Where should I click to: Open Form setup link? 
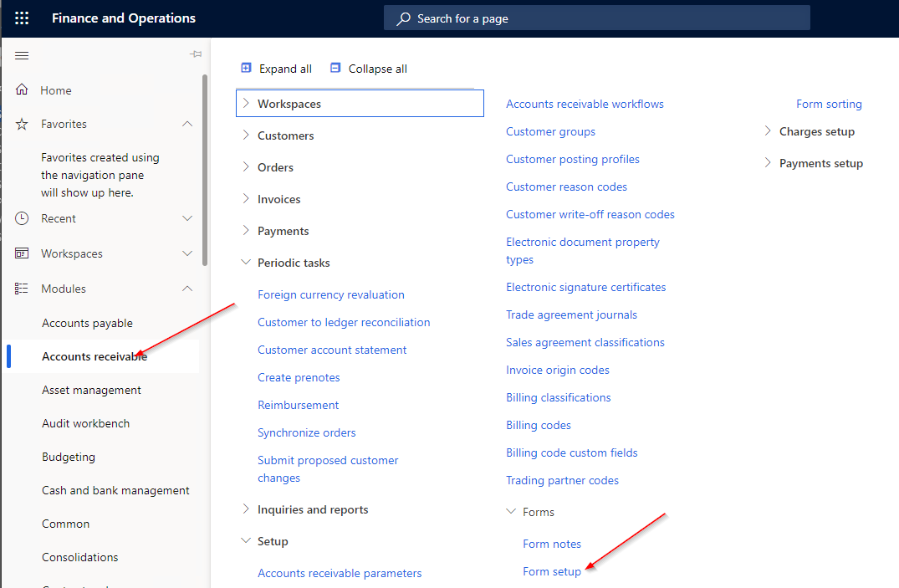click(551, 571)
